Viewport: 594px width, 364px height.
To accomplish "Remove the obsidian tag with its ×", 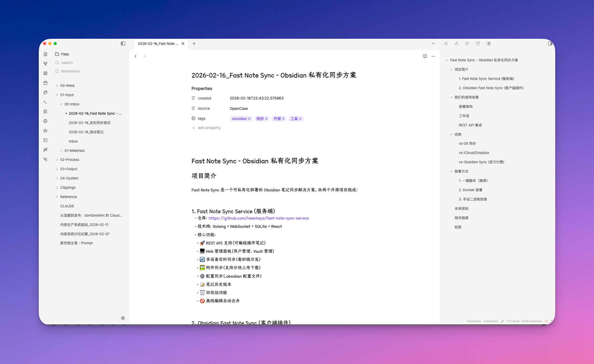I will point(249,119).
